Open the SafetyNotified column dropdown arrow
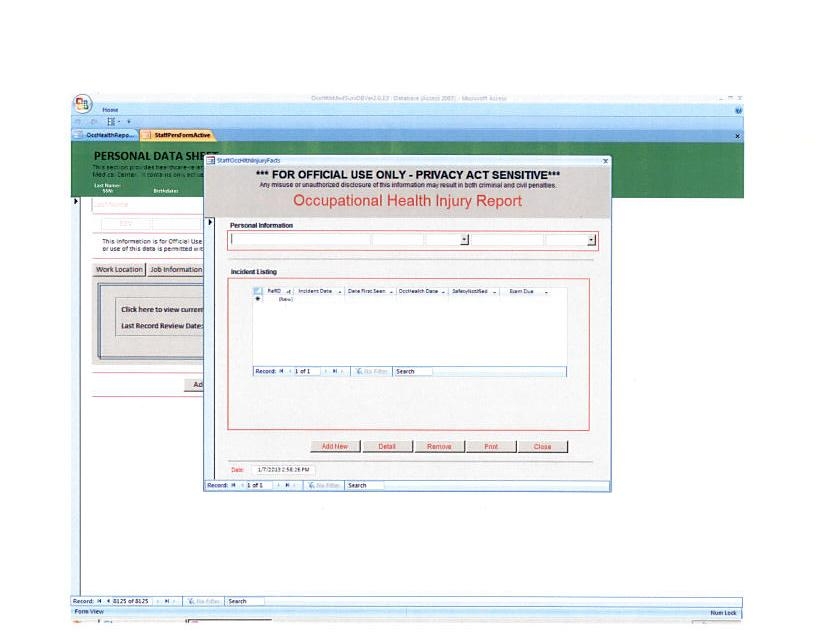Image resolution: width=825 pixels, height=638 pixels. [495, 291]
